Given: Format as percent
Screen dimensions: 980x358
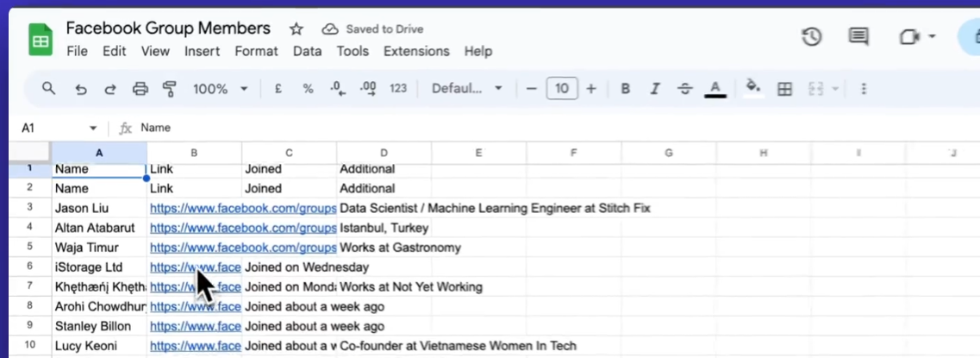Looking at the screenshot, I should [308, 89].
